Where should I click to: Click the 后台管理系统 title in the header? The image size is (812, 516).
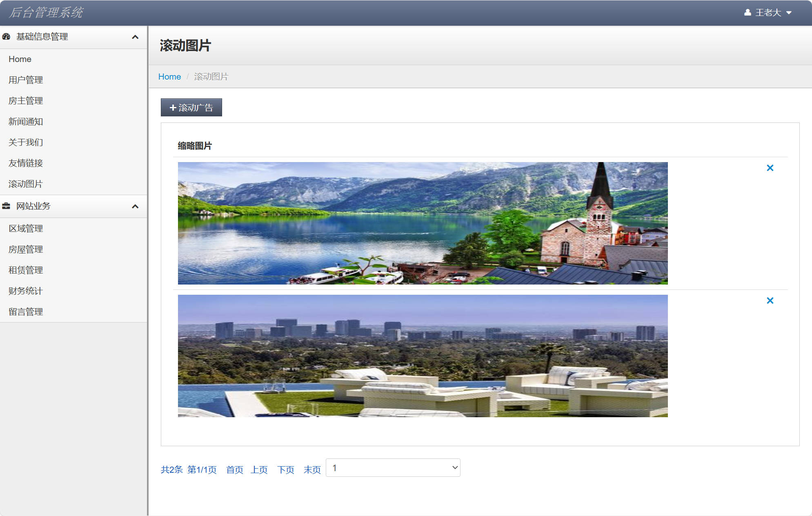[47, 12]
